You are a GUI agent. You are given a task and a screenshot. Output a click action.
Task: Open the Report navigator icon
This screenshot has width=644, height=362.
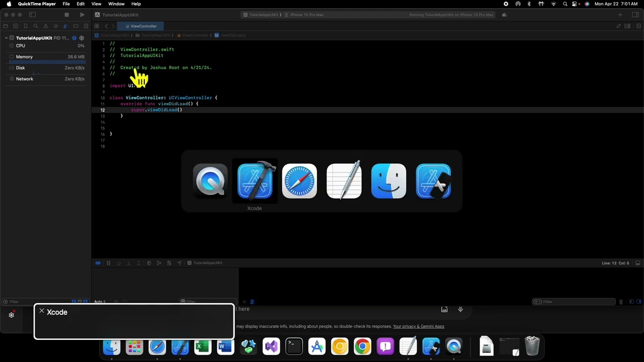click(86, 26)
